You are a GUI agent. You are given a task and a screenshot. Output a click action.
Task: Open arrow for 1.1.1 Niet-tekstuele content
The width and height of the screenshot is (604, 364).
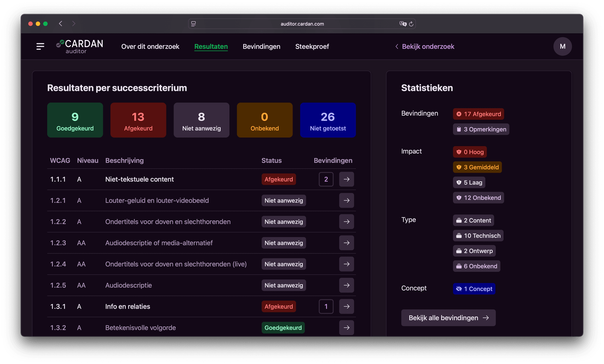tap(346, 179)
